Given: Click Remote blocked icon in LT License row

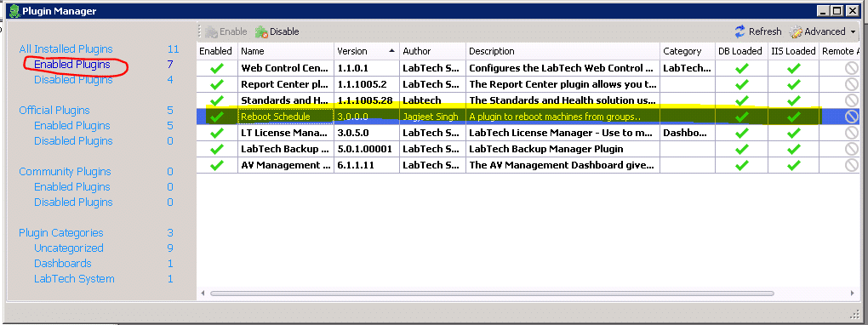Looking at the screenshot, I should click(851, 133).
